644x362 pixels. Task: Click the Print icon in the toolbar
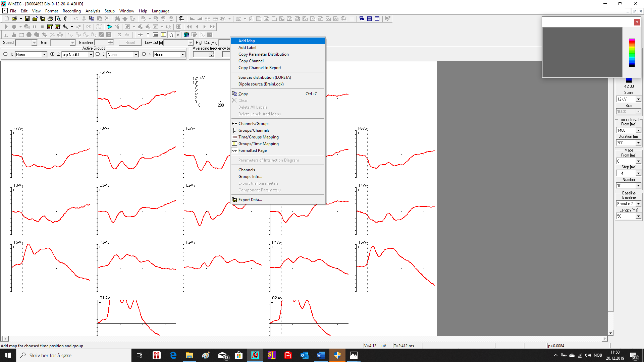point(50,19)
